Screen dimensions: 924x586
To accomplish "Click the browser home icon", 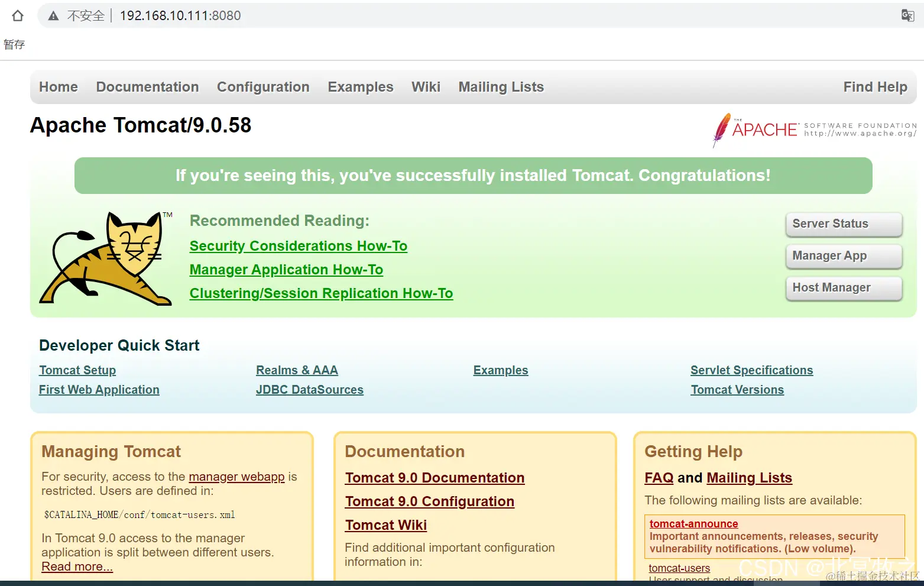I will click(18, 16).
